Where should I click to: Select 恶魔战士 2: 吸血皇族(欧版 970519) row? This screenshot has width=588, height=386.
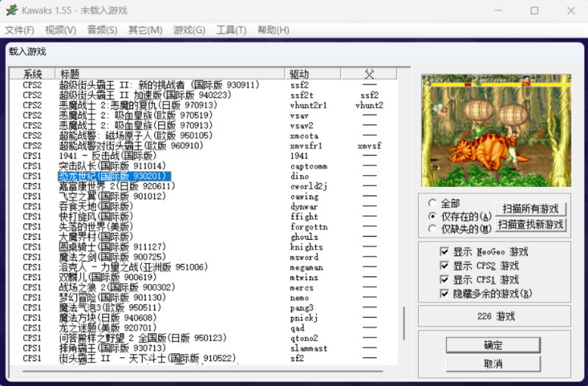203,115
